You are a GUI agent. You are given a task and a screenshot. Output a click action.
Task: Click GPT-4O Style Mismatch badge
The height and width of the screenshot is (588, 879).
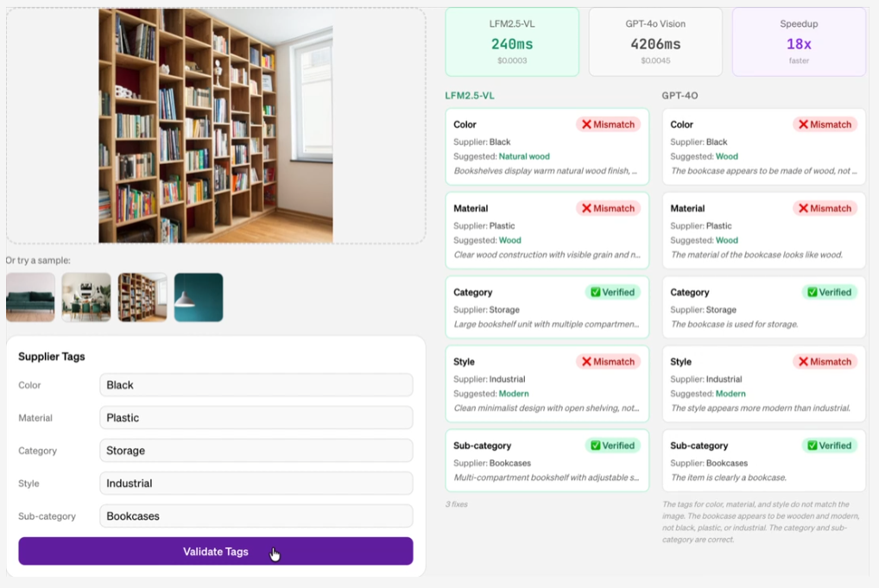[825, 362]
